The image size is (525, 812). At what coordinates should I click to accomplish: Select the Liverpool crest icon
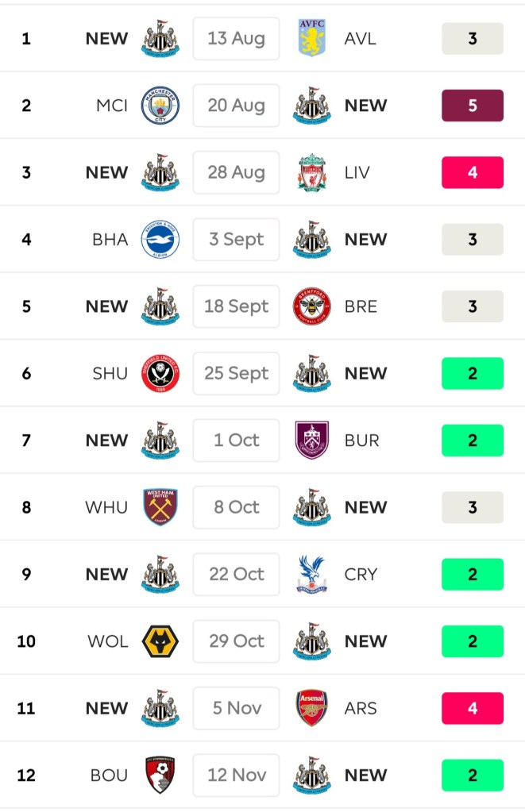311,172
